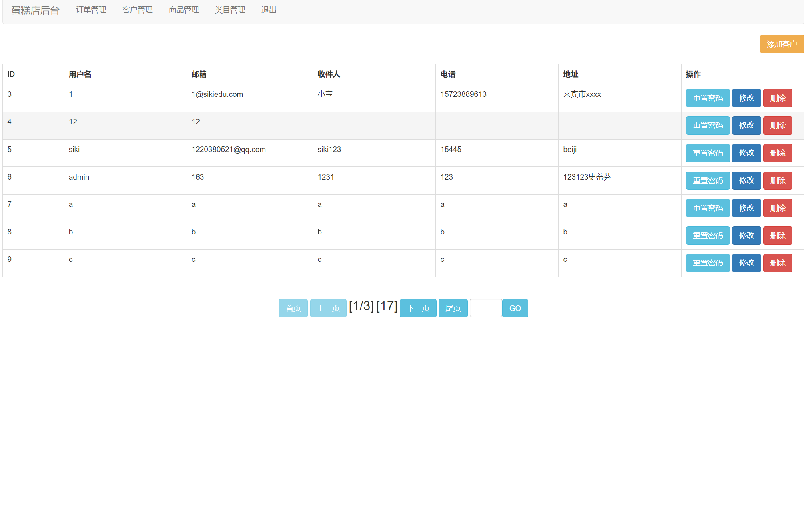The height and width of the screenshot is (523, 812).
Task: Go to 商品管理 menu item
Action: 184,10
